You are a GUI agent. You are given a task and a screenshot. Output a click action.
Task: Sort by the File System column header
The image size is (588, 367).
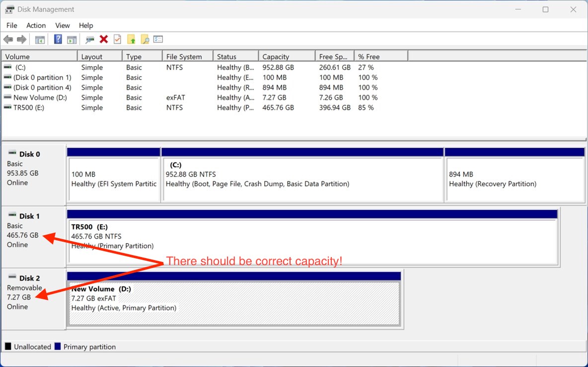coord(188,56)
